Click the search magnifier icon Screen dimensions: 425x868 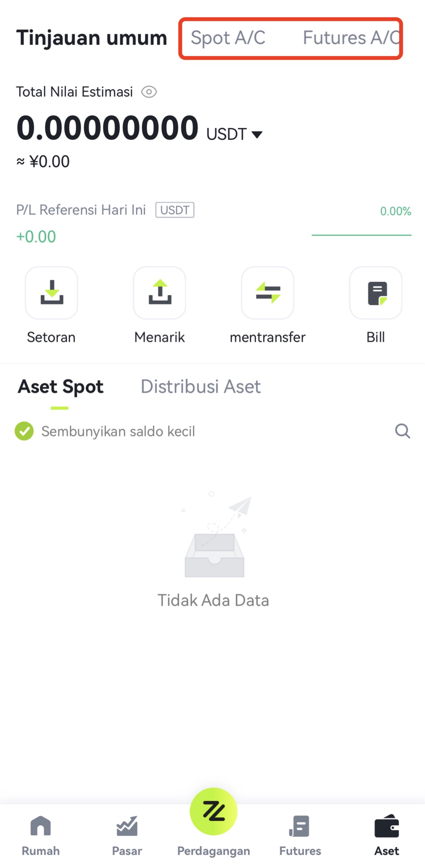[402, 431]
